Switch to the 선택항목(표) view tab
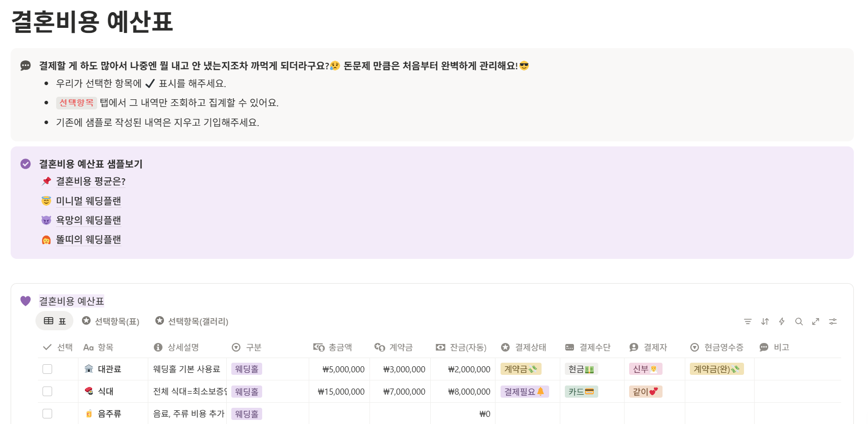 coord(111,321)
